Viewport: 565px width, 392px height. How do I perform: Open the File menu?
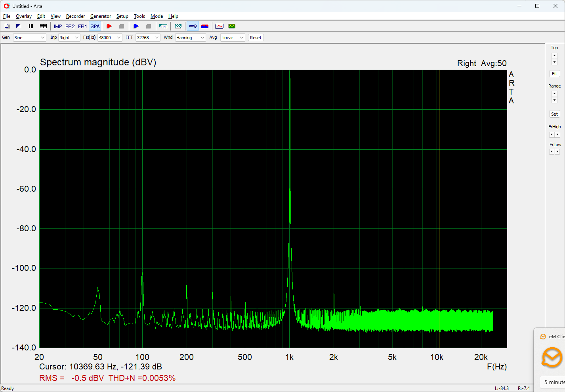(7, 16)
